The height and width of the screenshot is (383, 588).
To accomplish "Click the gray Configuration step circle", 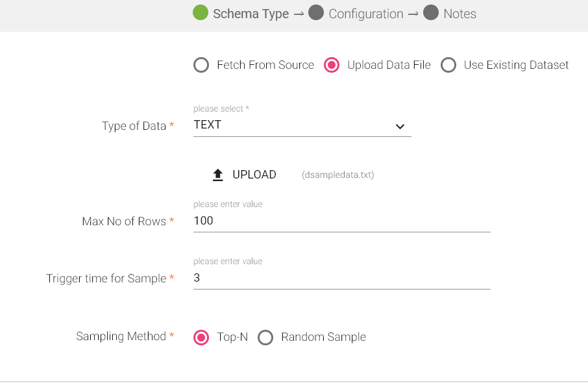I will point(316,13).
